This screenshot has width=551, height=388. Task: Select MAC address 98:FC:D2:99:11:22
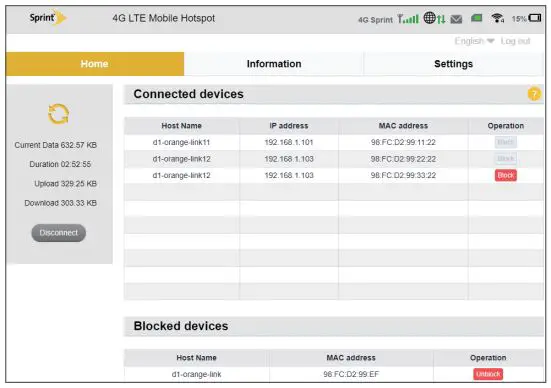click(x=403, y=142)
